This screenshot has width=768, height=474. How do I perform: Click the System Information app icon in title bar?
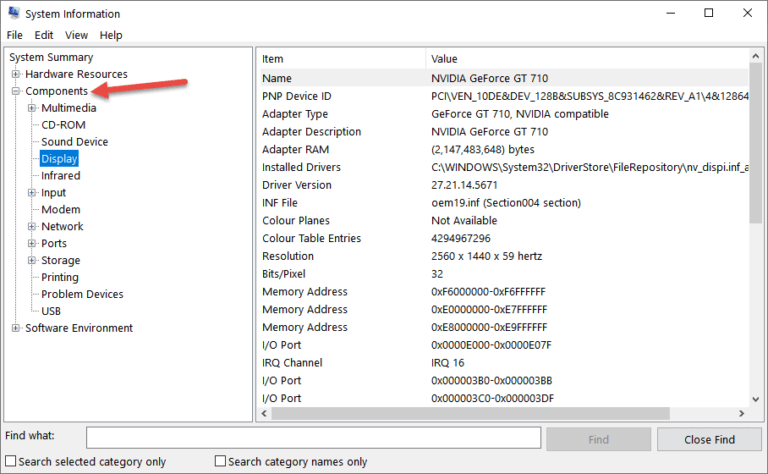pos(14,13)
